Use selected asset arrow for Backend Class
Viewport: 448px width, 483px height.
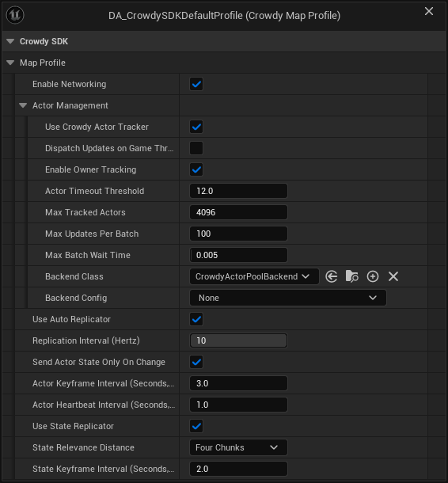(332, 276)
